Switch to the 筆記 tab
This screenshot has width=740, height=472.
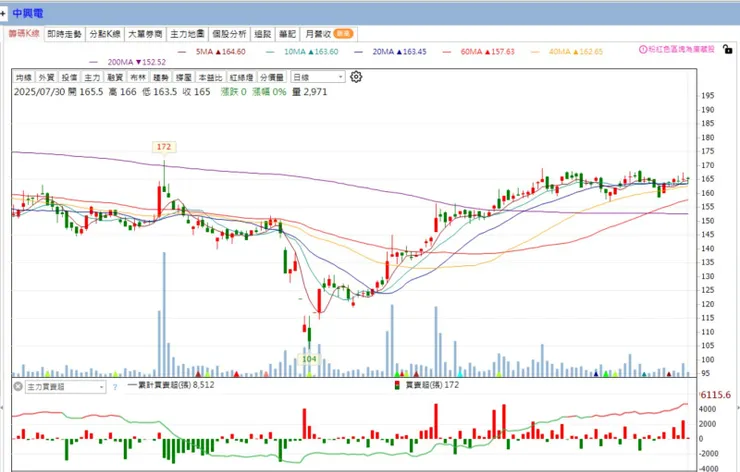pyautogui.click(x=287, y=34)
